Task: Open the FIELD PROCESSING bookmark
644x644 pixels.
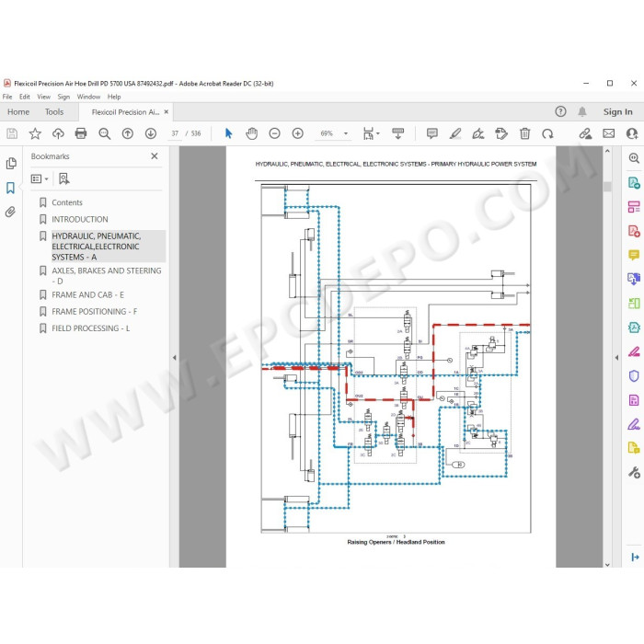Action: [91, 328]
